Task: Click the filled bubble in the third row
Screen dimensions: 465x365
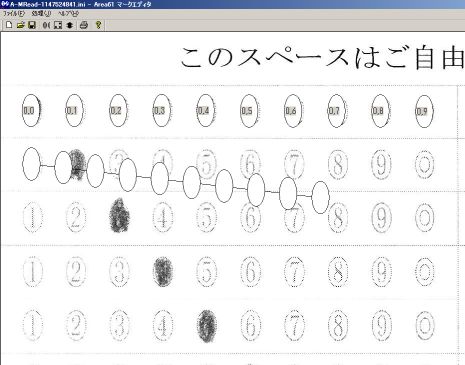Action: (x=119, y=215)
